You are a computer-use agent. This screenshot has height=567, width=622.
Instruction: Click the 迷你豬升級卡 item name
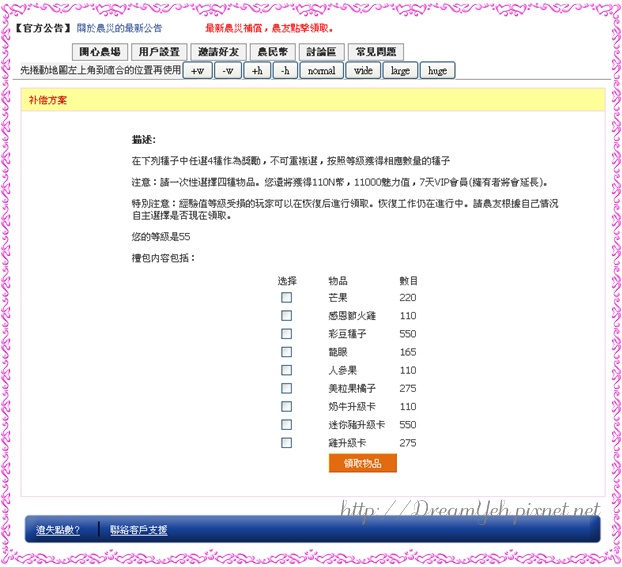pos(357,425)
